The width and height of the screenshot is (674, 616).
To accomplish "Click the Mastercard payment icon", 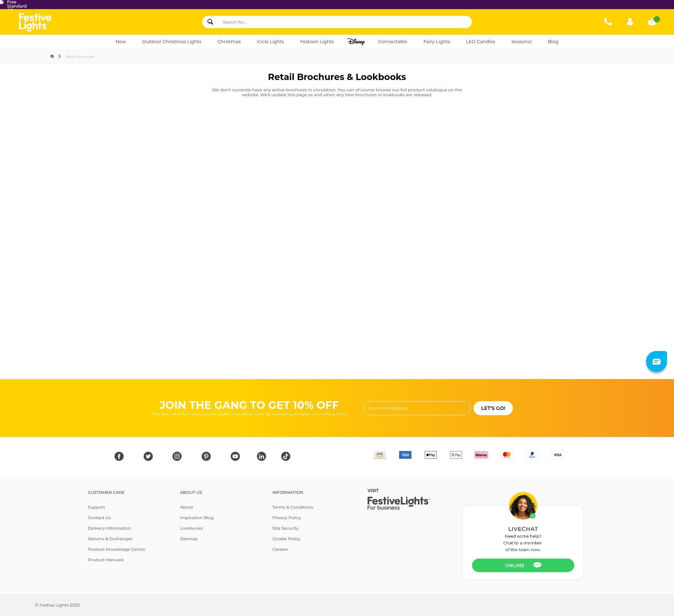I will click(x=507, y=455).
